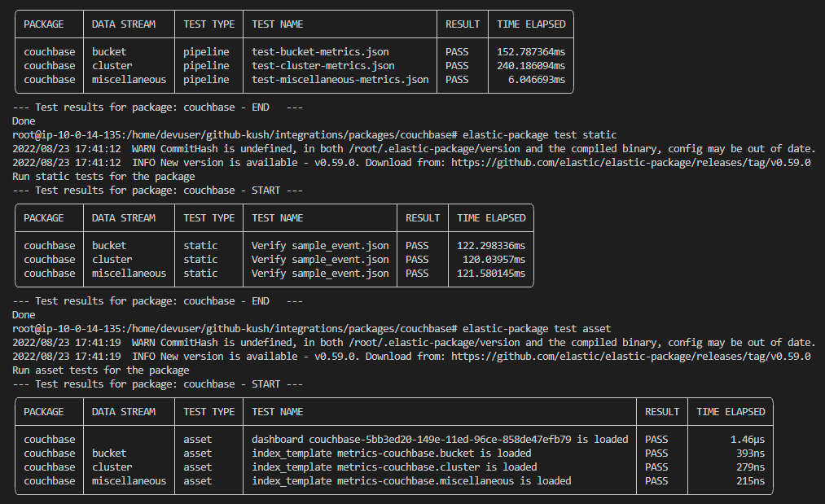
Task: Click 'index_template metrics-couchbase.bucket is loaded' text
Action: click(392, 453)
